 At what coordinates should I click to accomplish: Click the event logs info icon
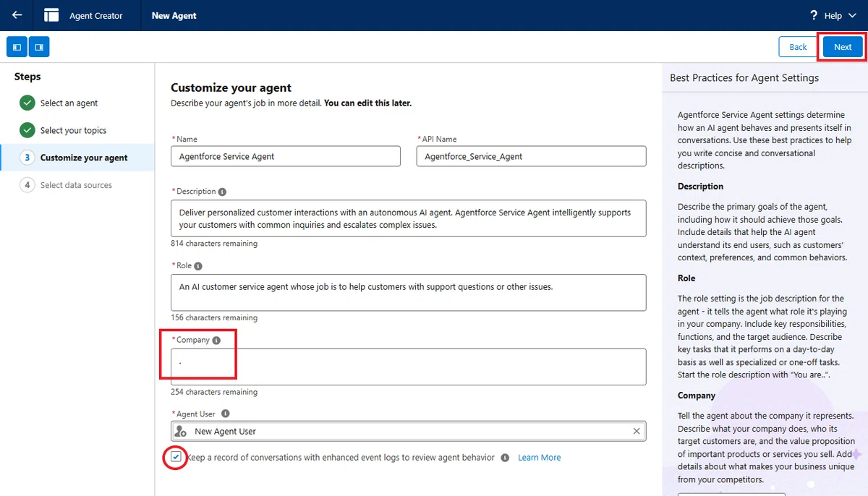coord(505,458)
